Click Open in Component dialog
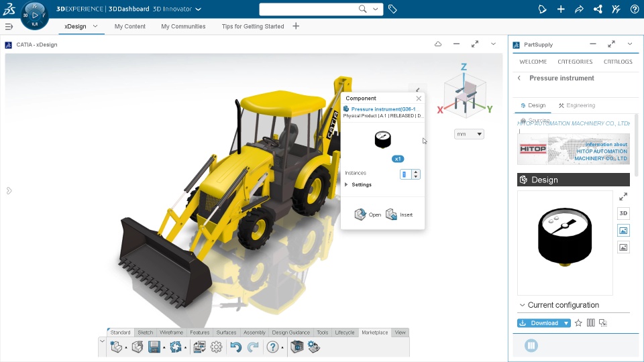 coord(368,215)
